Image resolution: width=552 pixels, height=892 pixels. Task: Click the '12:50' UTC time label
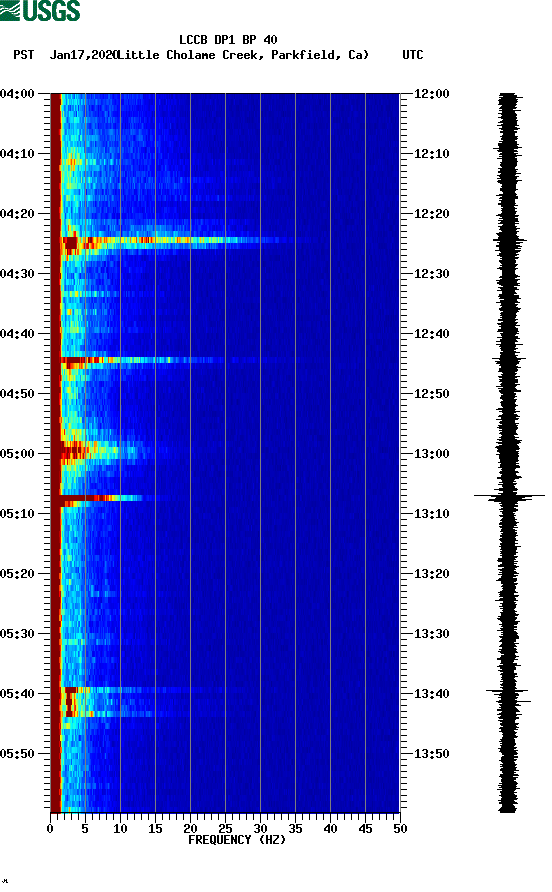point(431,394)
